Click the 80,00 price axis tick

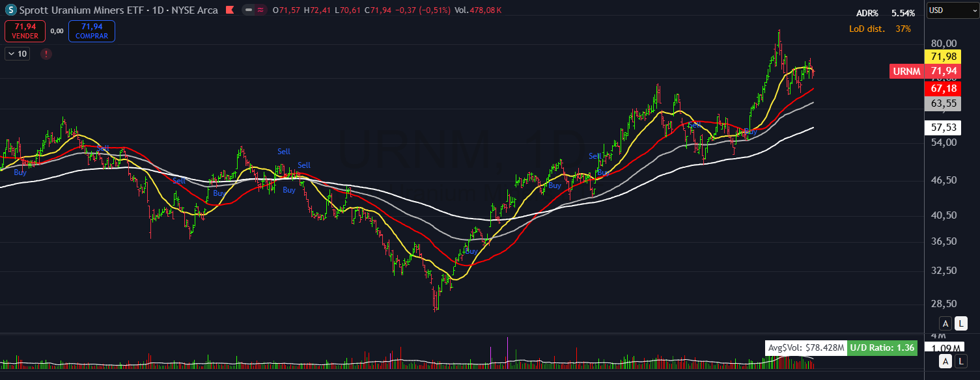[944, 42]
